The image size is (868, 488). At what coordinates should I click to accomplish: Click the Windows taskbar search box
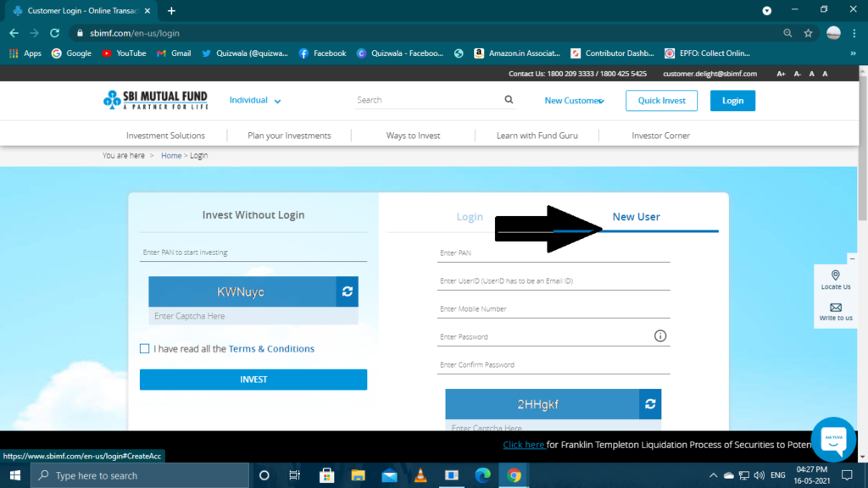coord(140,475)
